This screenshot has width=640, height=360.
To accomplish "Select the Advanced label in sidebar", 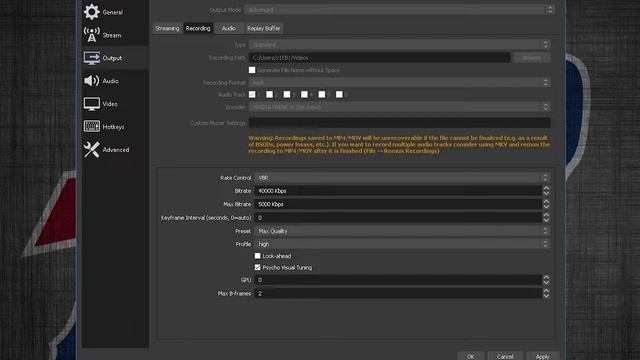I will 116,150.
